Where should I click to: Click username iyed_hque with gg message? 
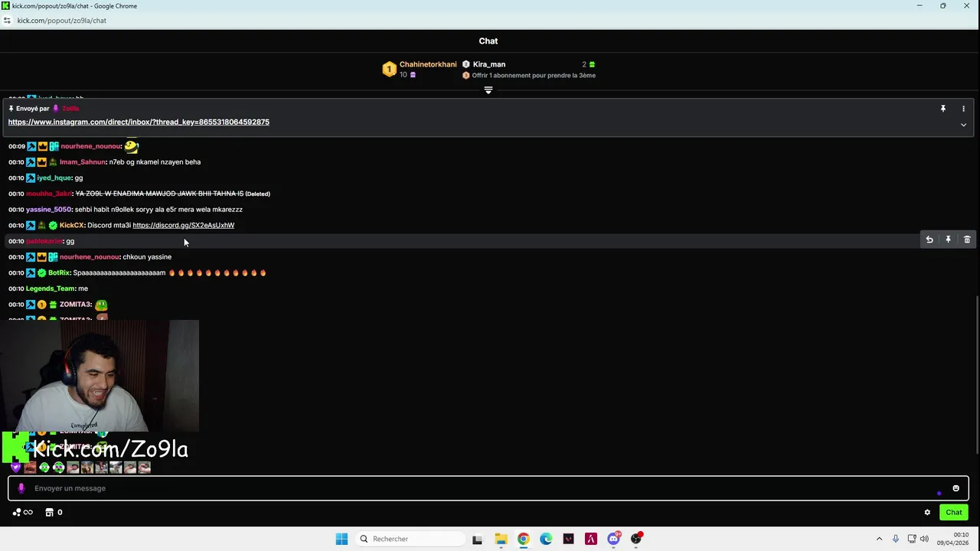[x=54, y=178]
